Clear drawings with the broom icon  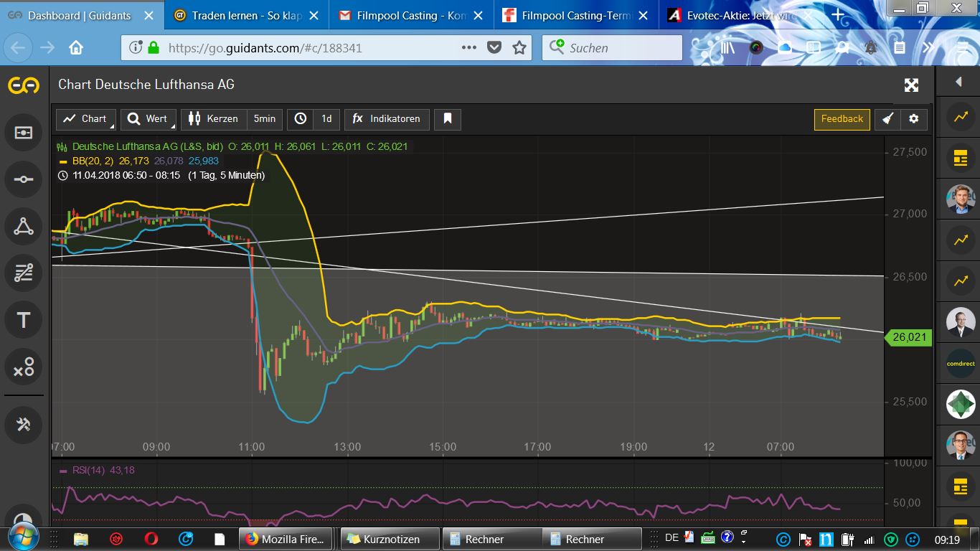click(887, 119)
